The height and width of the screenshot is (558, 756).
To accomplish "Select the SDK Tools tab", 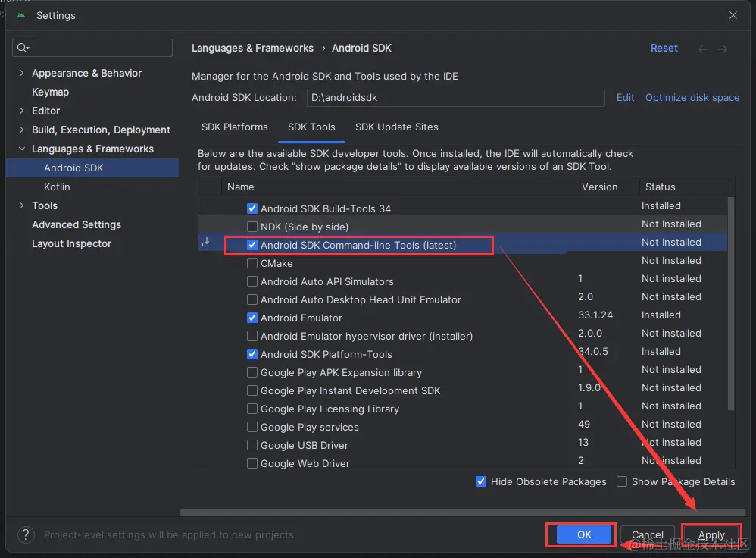I will (311, 127).
